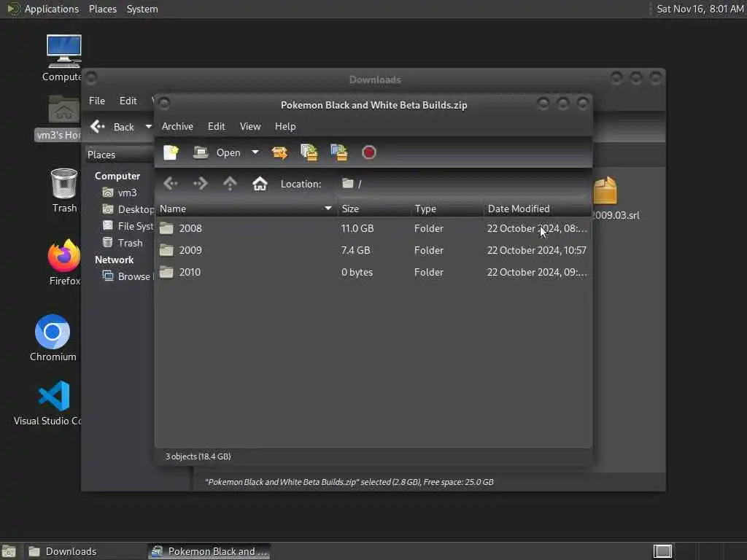Select Desktop in Downloads sidebar
747x560 pixels.
pos(128,209)
